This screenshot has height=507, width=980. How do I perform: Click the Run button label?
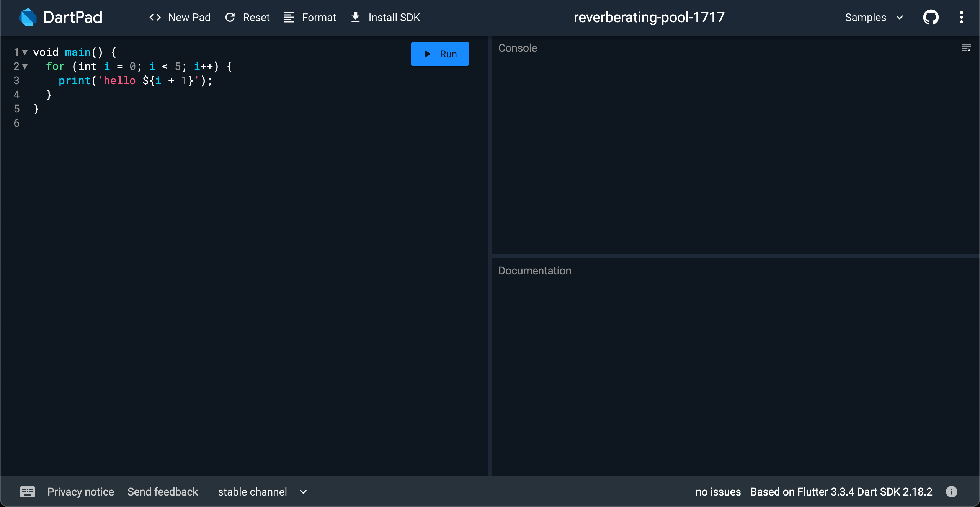[448, 54]
